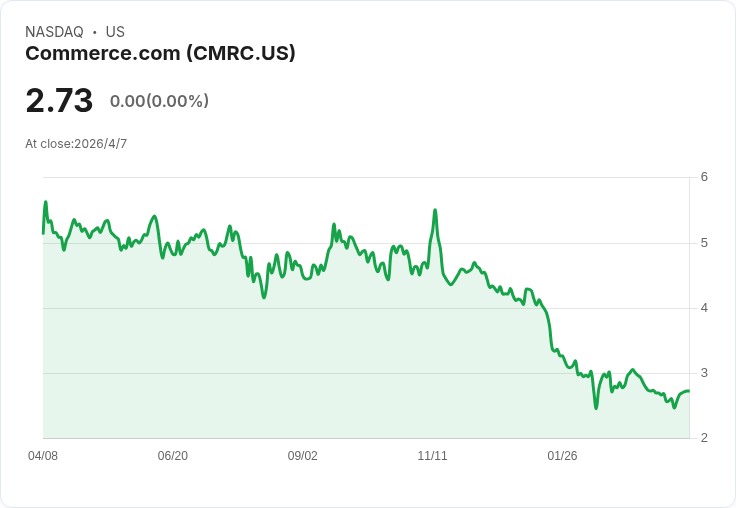Click the 0.00(0.00%) price change

click(x=159, y=101)
